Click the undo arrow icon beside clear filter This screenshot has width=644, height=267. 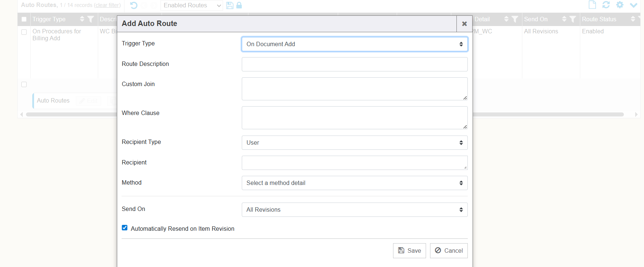(134, 5)
